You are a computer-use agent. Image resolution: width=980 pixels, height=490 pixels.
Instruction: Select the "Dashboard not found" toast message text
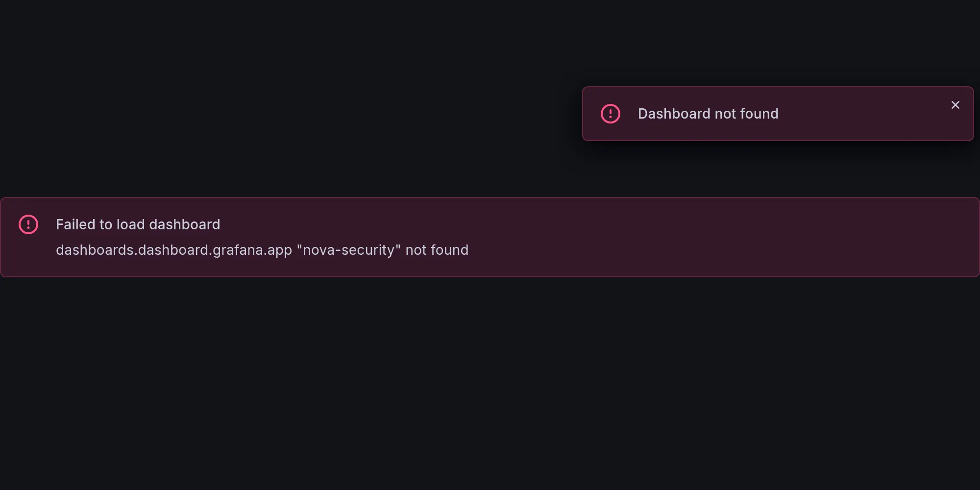pyautogui.click(x=708, y=114)
